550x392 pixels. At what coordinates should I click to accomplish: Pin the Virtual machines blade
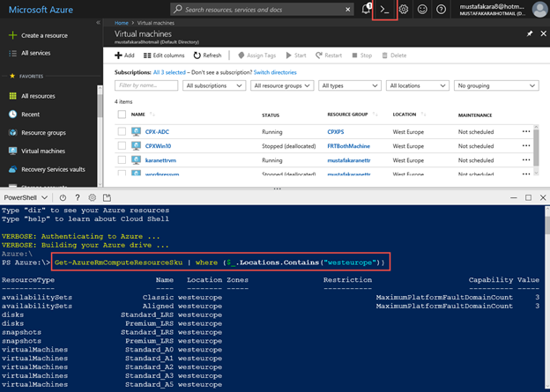[x=530, y=33]
